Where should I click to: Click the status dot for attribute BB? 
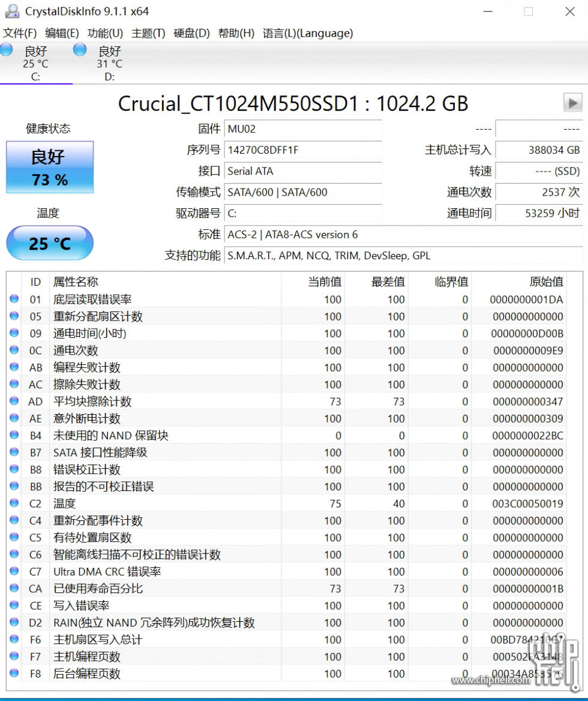(14, 486)
